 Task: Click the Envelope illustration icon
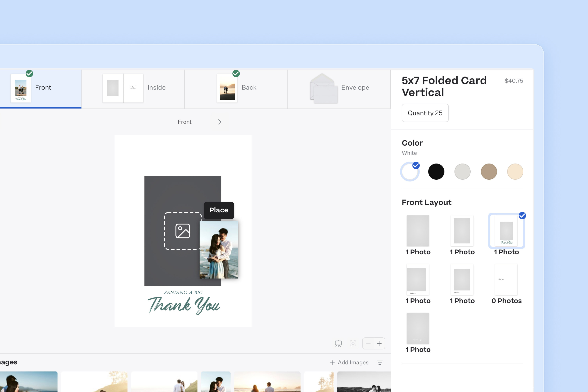pyautogui.click(x=324, y=88)
